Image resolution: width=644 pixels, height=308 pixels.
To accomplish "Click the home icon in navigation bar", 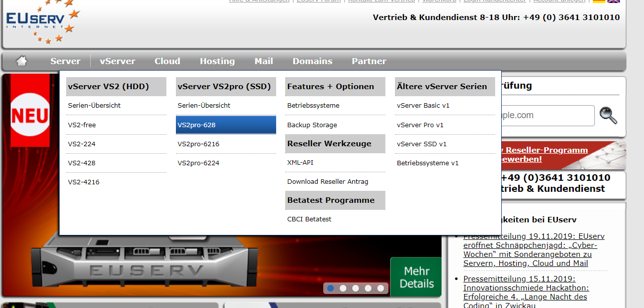I will pos(22,61).
